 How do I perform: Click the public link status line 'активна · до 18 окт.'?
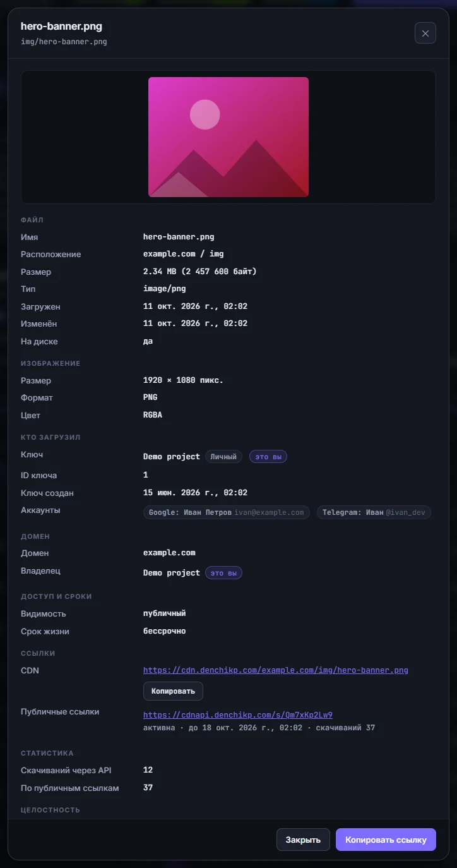click(x=259, y=728)
